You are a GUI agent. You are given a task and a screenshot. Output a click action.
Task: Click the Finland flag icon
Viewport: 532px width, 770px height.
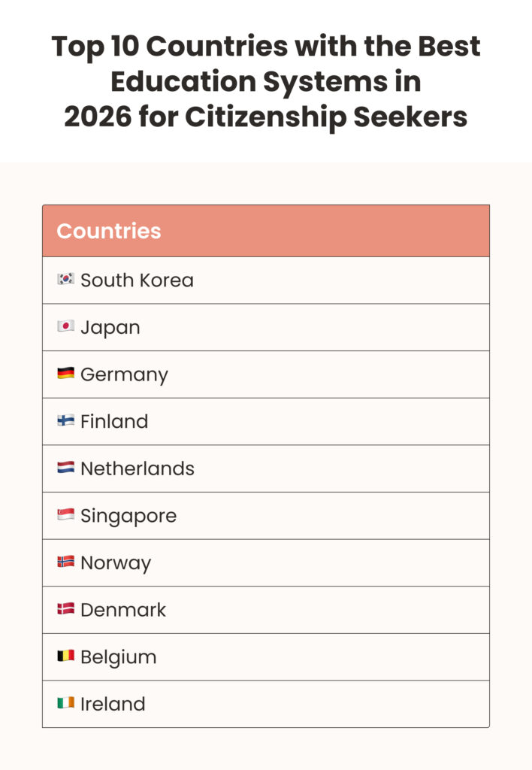coord(65,420)
